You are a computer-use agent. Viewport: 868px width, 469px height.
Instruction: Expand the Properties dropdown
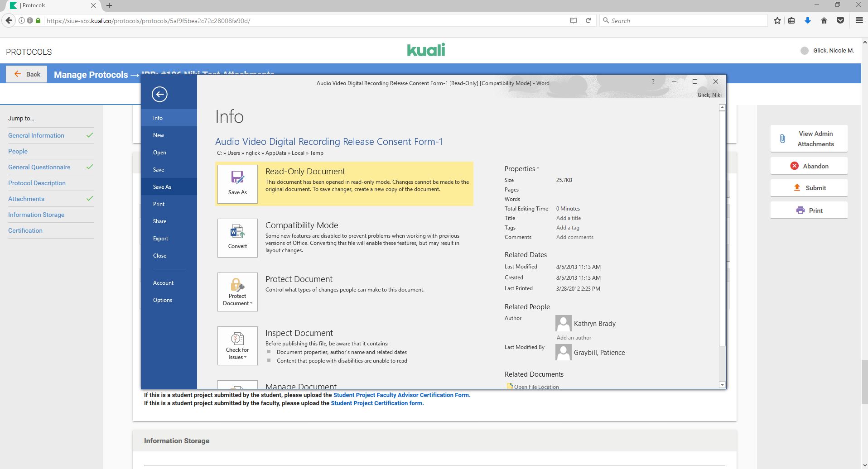click(521, 168)
